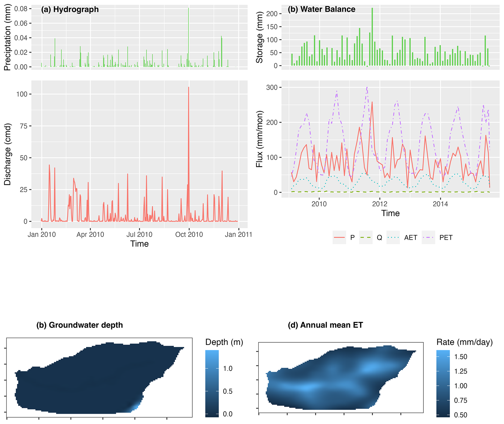Click the 'Oct 2010' x-axis label
504x424 pixels.
pos(189,234)
